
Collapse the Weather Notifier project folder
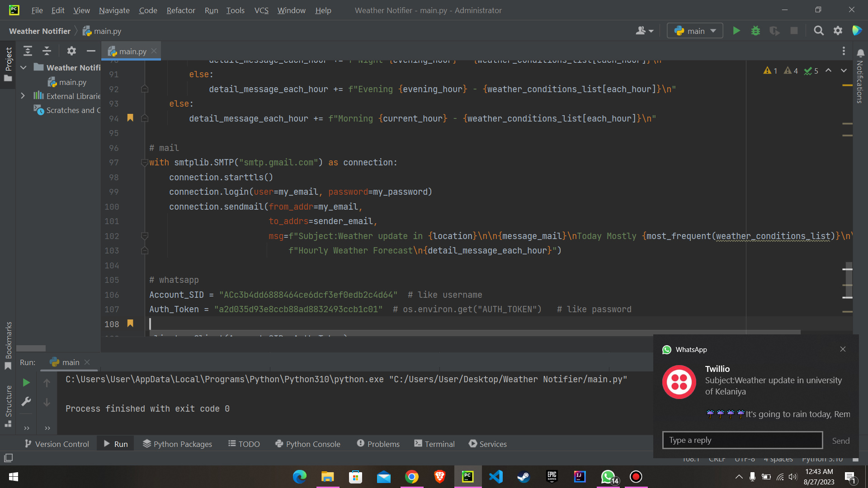tap(23, 67)
